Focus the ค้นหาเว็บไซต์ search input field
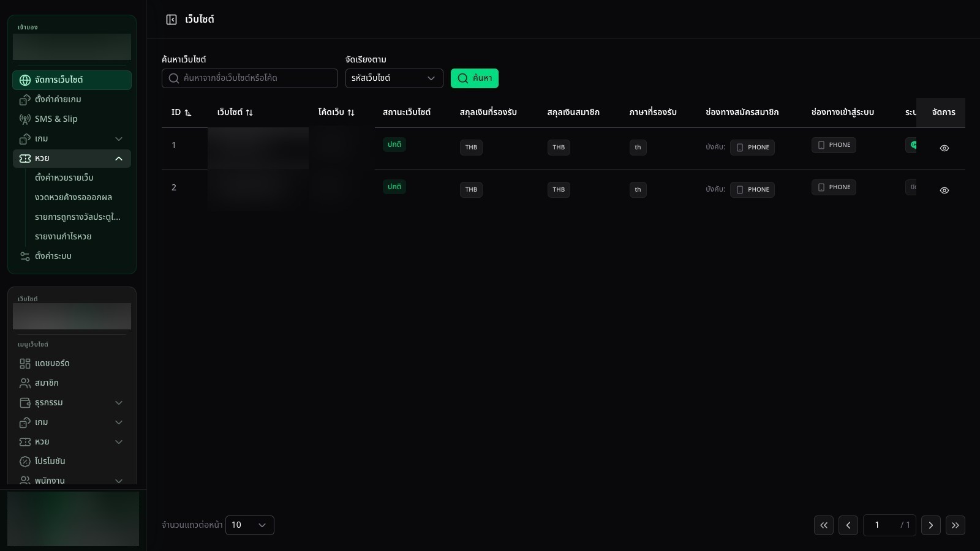980x551 pixels. (250, 78)
